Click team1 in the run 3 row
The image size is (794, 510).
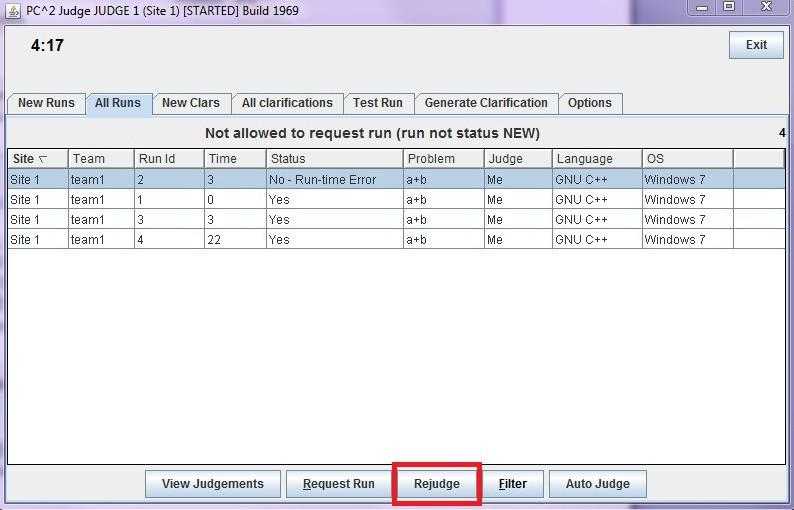tap(101, 219)
